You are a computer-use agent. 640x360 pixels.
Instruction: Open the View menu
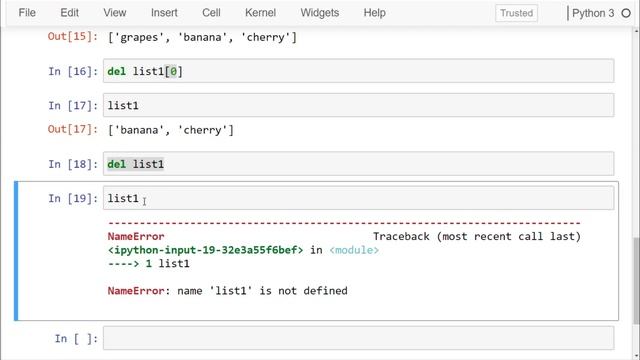[x=115, y=13]
